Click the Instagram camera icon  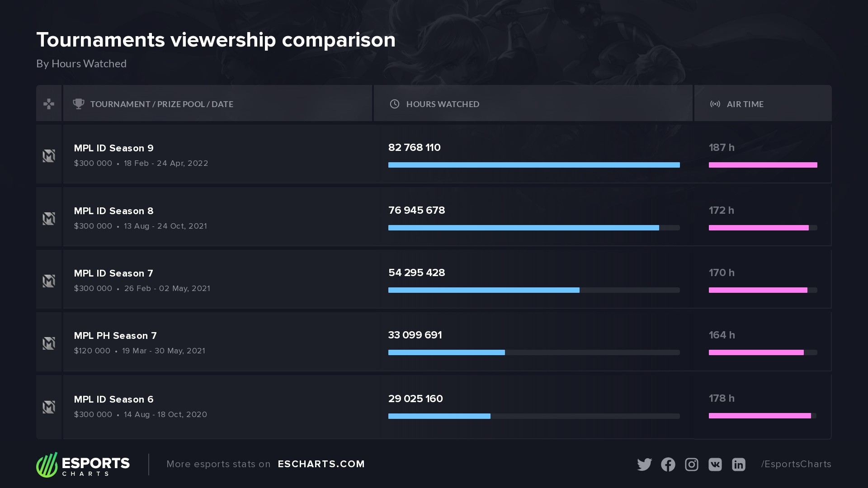[x=691, y=465]
